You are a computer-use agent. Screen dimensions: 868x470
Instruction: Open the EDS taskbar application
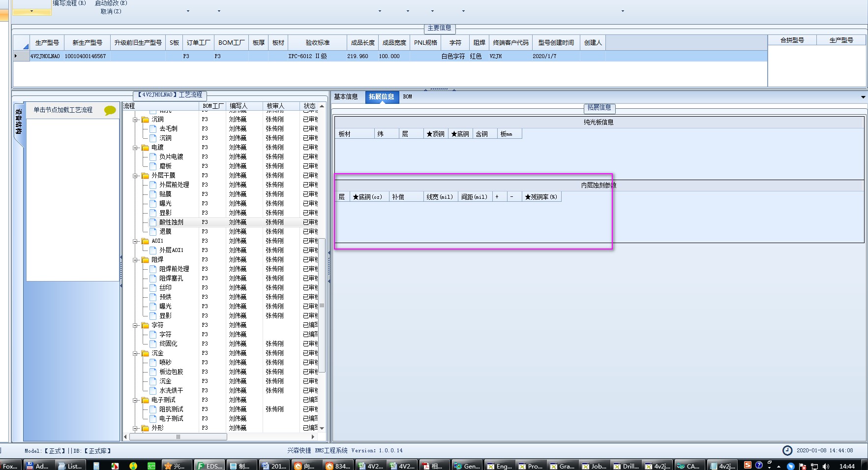[210, 466]
